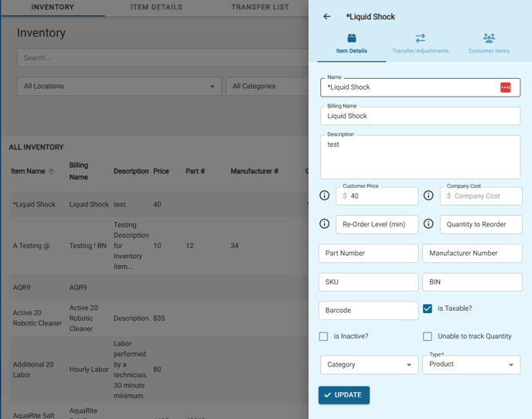The height and width of the screenshot is (419, 532).
Task: Sort by the Item Name column arrow
Action: pos(52,172)
